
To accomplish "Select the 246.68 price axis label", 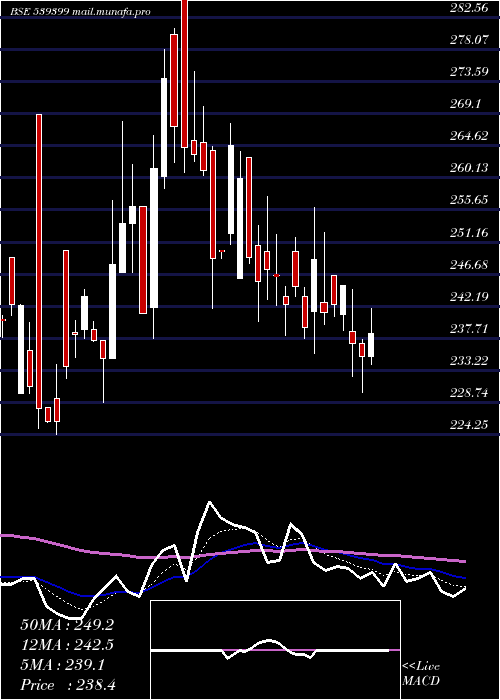I will pyautogui.click(x=469, y=264).
